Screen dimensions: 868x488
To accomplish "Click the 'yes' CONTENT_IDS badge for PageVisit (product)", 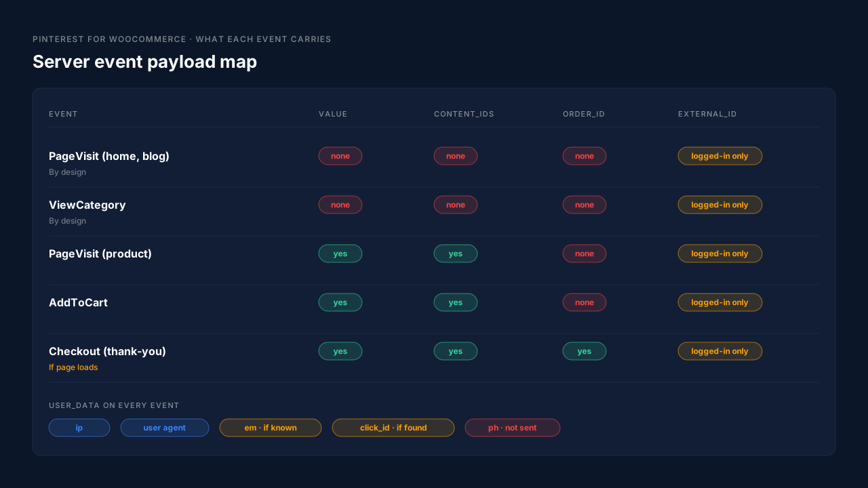I will pos(456,253).
